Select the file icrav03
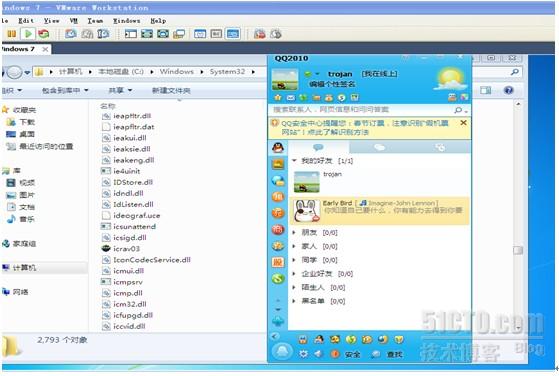The width and height of the screenshot is (559, 376). pyautogui.click(x=126, y=248)
